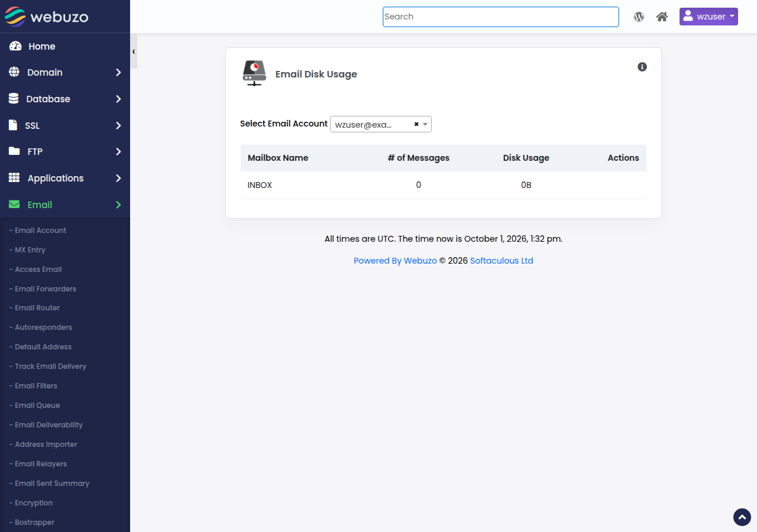Open the wzuser account dropdown
The image size is (757, 532).
tap(709, 17)
